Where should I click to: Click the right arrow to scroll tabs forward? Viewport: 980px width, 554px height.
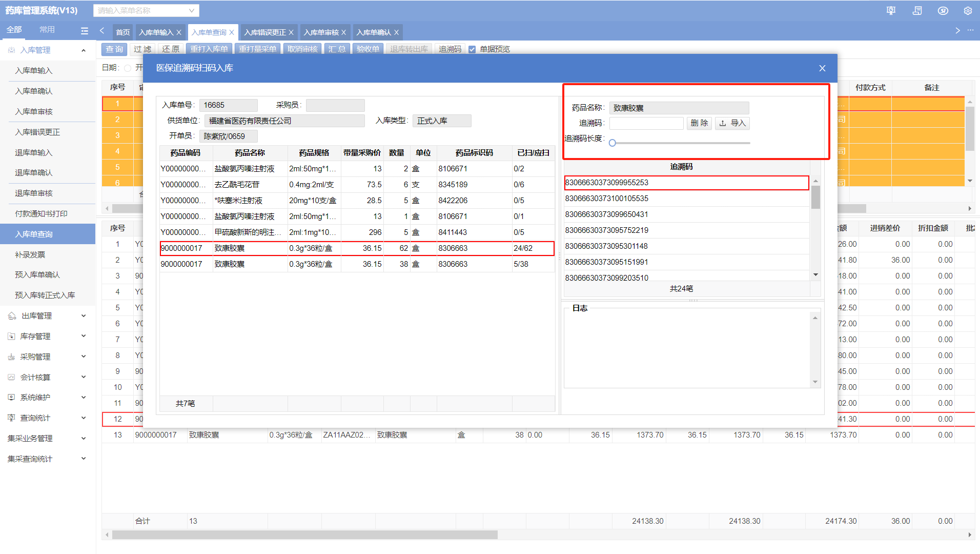(x=957, y=31)
